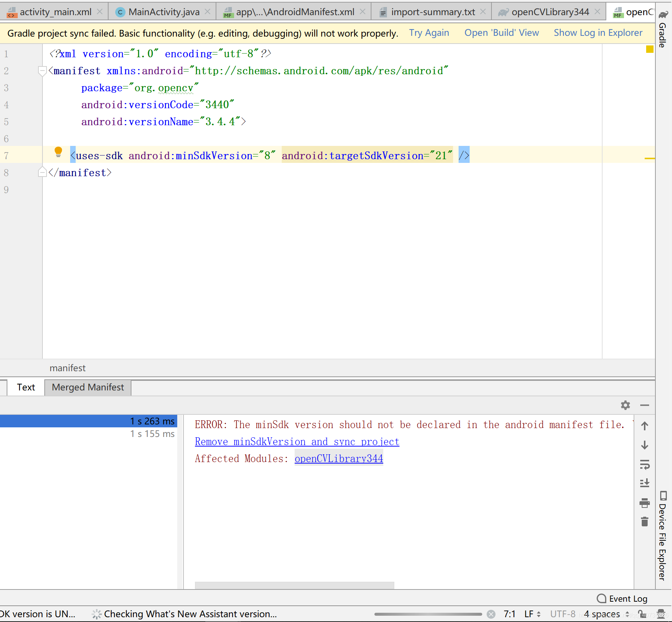
Task: Click Show Log in Explorer link
Action: [598, 33]
